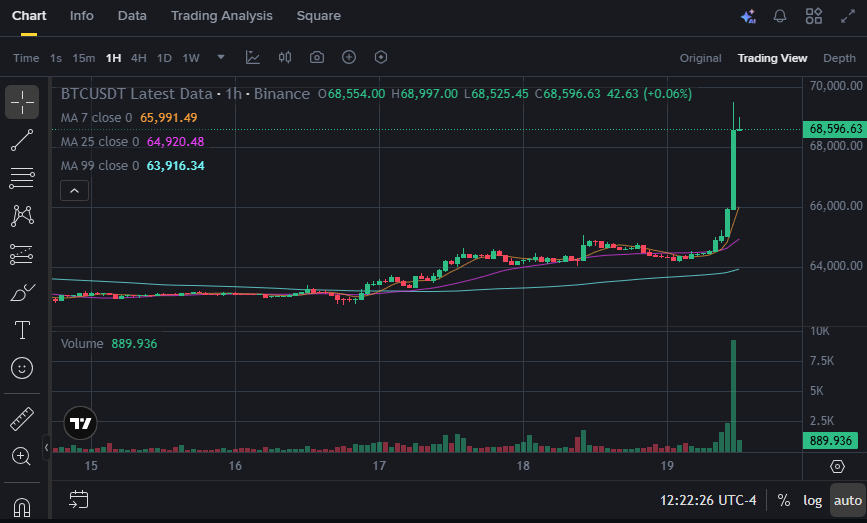Open chart settings hexagon icon in toolbar
The height and width of the screenshot is (523, 867).
click(381, 57)
